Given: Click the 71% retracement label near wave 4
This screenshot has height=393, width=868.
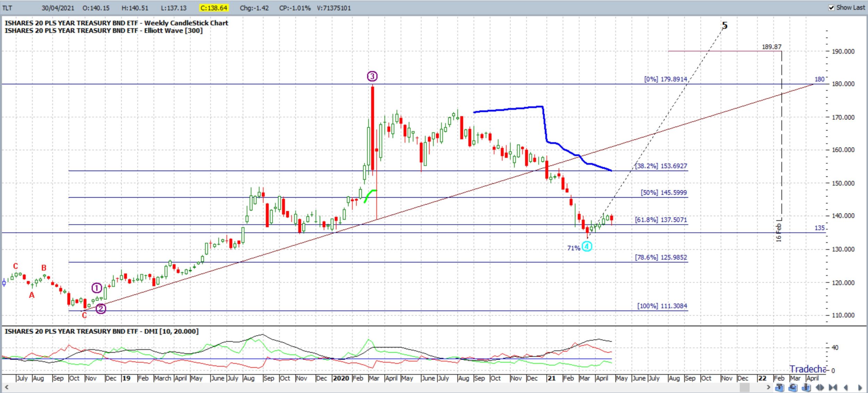Looking at the screenshot, I should point(574,248).
